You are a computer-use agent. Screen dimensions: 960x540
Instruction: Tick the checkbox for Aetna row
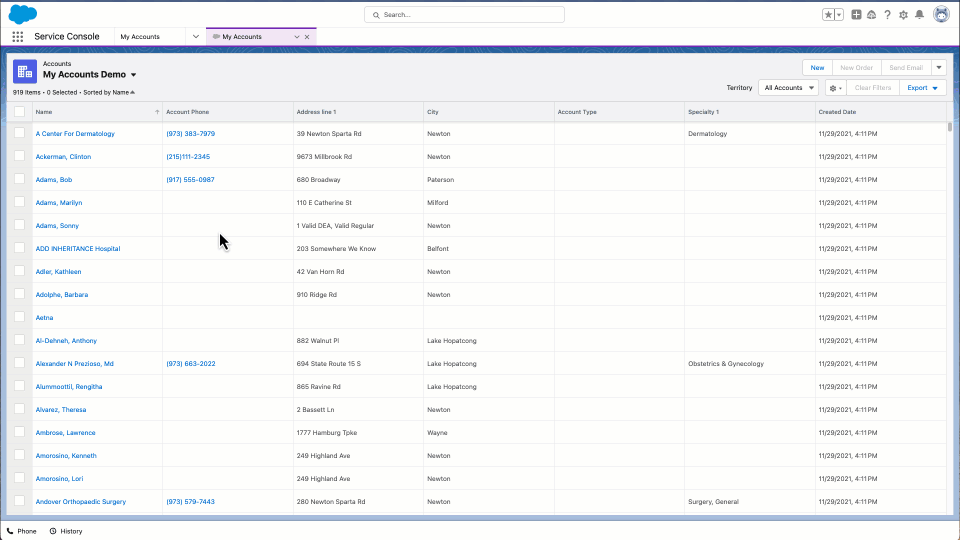pyautogui.click(x=19, y=317)
